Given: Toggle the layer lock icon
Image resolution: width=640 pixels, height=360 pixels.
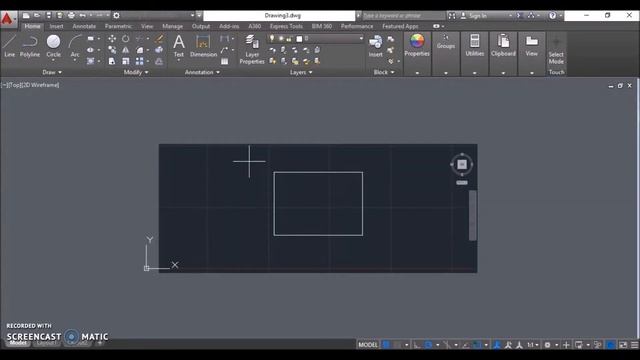Looking at the screenshot, I should click(289, 39).
